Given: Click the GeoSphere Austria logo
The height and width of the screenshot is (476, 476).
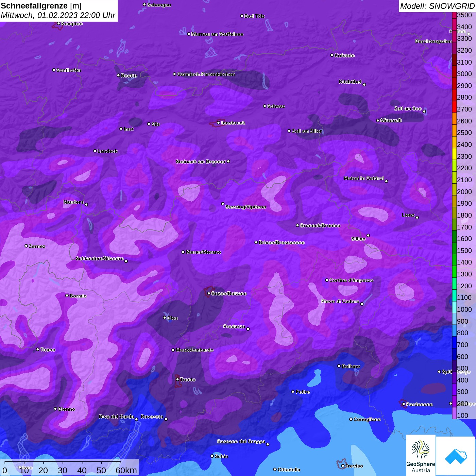Looking at the screenshot, I should (x=421, y=455).
